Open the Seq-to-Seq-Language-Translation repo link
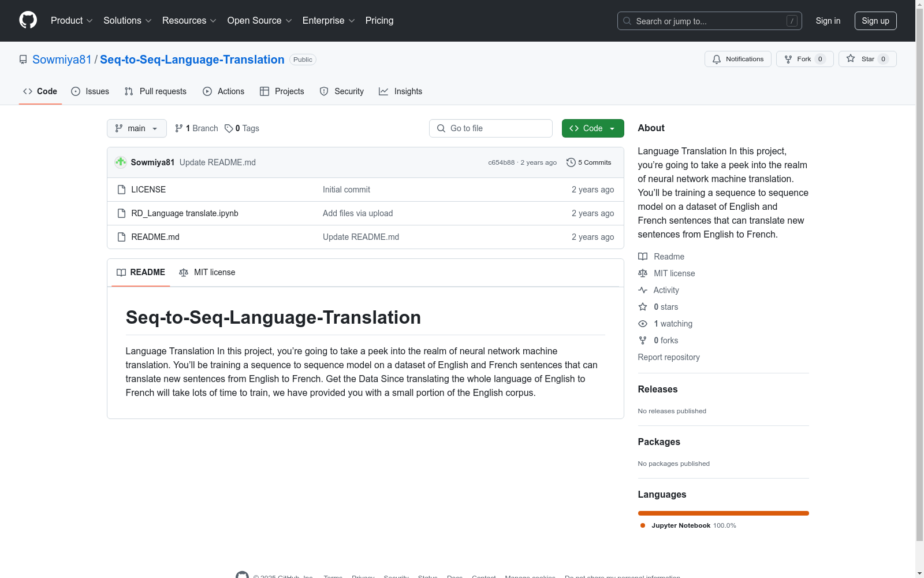This screenshot has height=578, width=924. [192, 60]
